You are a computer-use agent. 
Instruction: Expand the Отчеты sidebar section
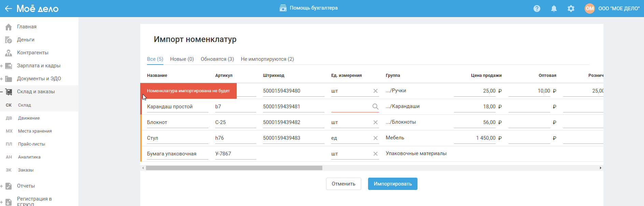pos(2,186)
